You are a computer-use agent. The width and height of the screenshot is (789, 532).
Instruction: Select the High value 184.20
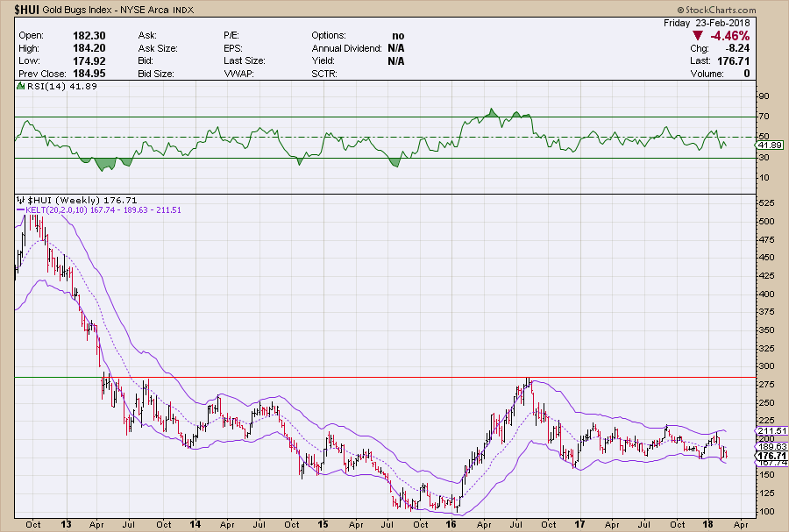[x=89, y=48]
